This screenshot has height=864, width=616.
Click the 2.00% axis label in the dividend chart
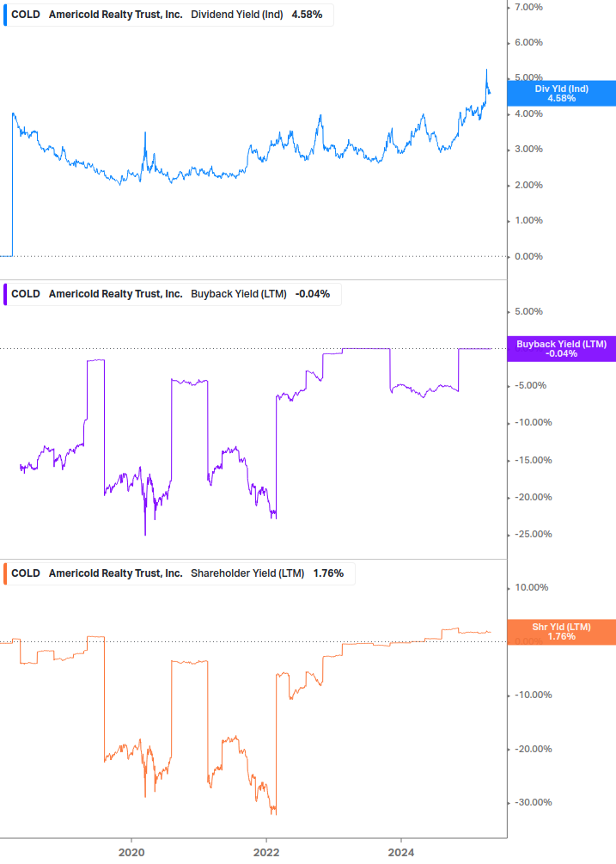coord(528,185)
